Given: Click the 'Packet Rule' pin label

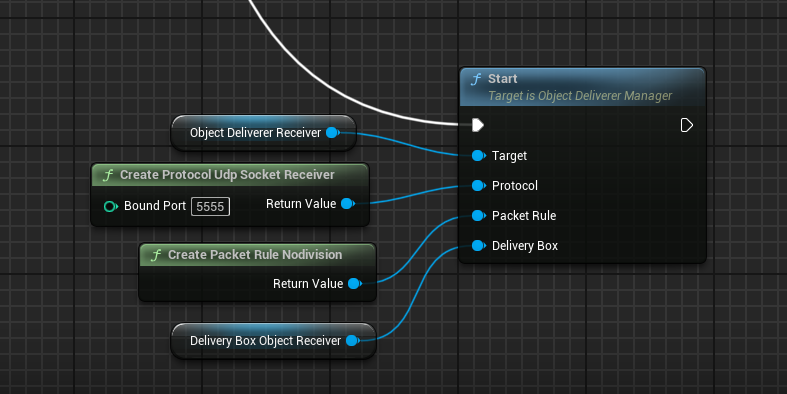Looking at the screenshot, I should point(523,216).
